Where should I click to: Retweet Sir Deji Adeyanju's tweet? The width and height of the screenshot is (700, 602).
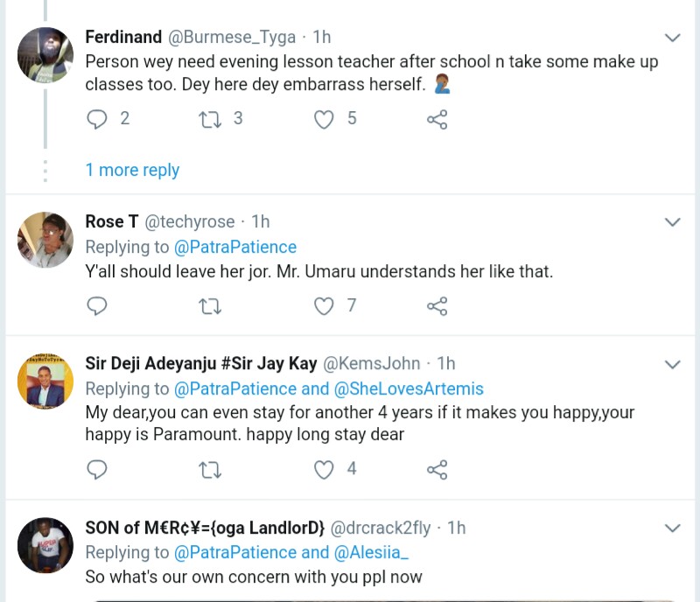pos(210,470)
